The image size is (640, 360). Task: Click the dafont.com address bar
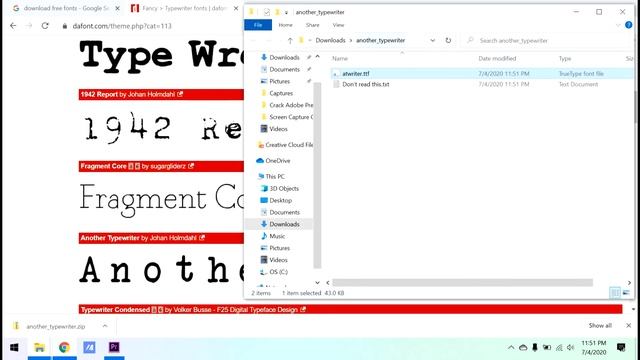pos(122,26)
